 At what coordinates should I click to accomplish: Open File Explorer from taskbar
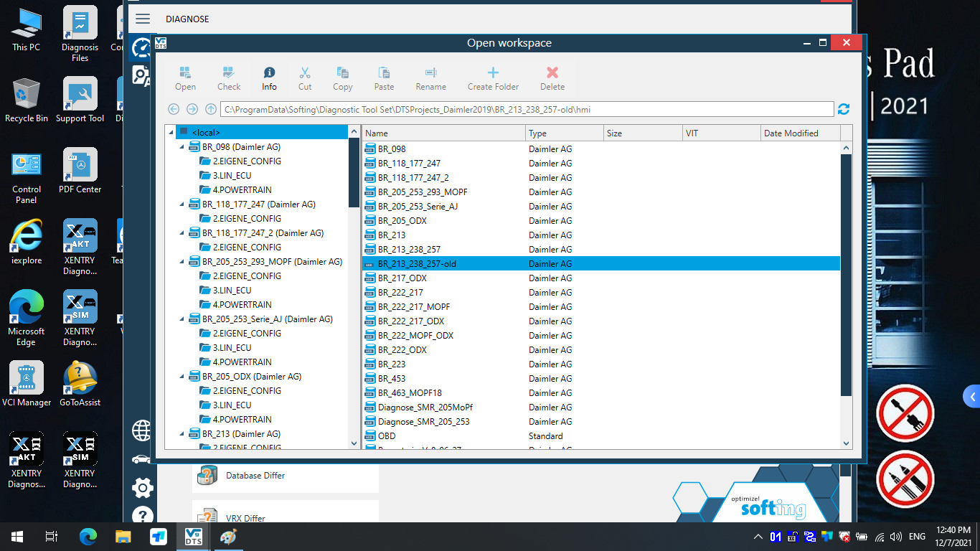click(x=123, y=537)
